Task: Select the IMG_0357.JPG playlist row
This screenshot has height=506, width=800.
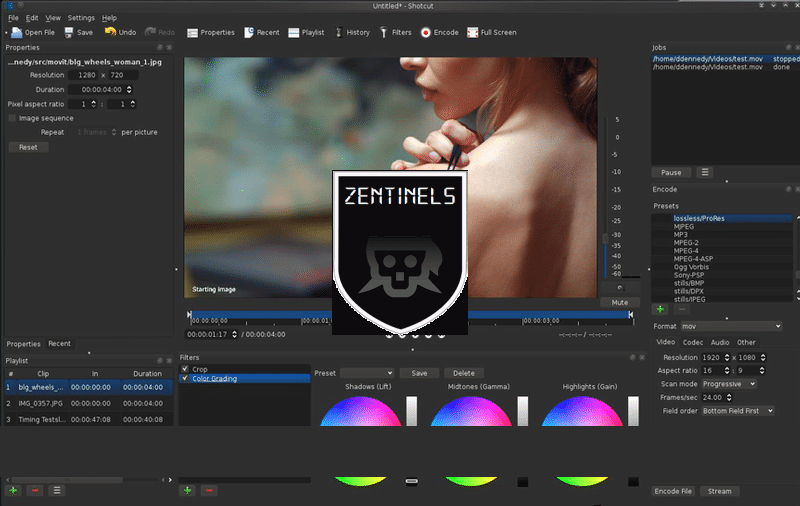Action: [x=89, y=403]
